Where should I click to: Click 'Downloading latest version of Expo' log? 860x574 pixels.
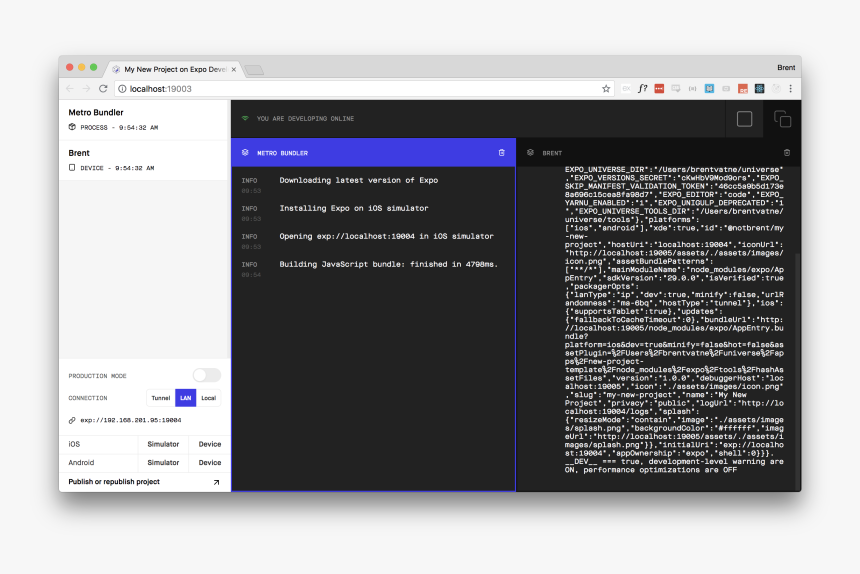tap(359, 180)
